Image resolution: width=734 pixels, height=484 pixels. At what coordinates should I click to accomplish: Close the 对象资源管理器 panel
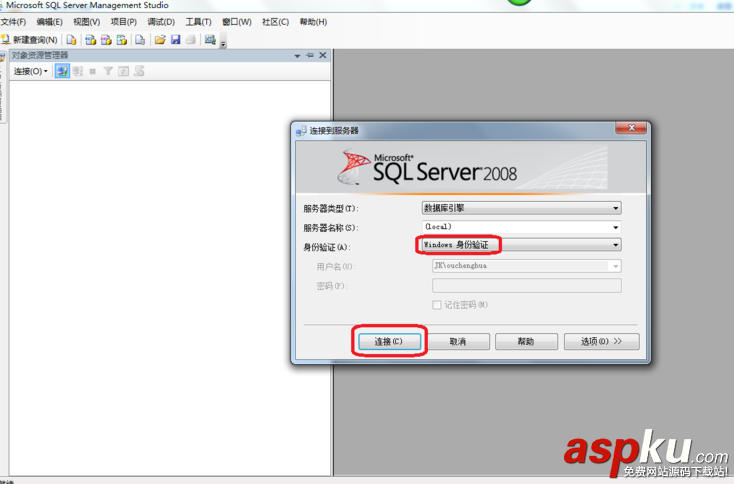click(x=323, y=55)
